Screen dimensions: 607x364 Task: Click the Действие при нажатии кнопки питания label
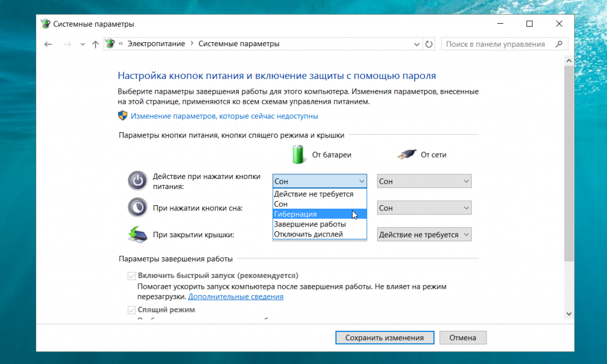coord(207,181)
